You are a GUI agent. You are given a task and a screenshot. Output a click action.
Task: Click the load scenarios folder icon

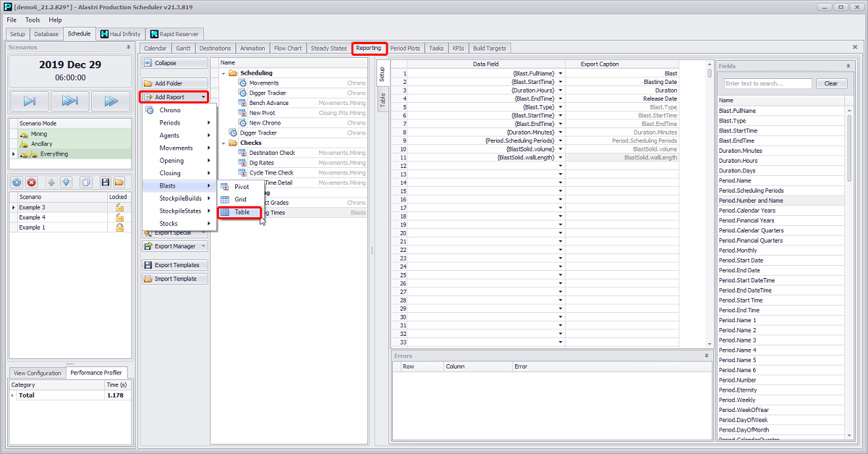[x=119, y=182]
